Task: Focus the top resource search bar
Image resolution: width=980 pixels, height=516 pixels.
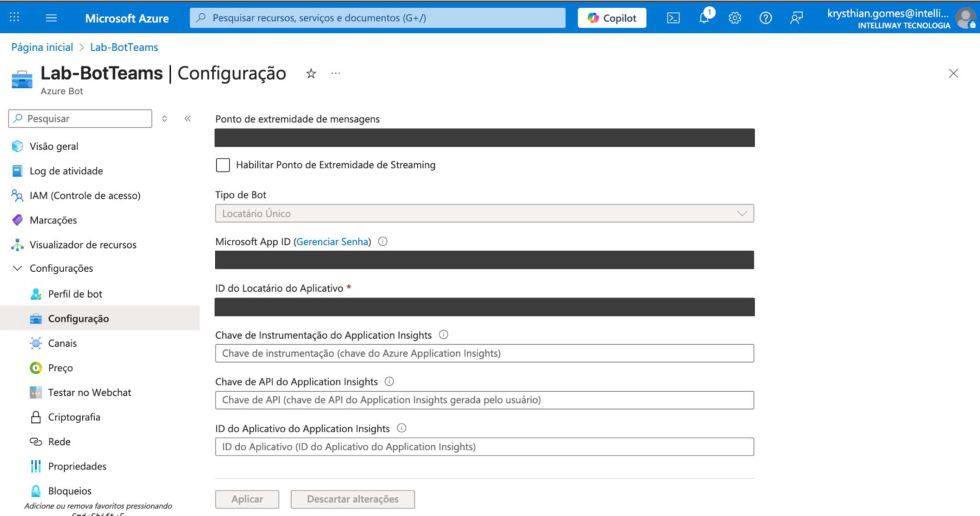Action: coord(377,18)
